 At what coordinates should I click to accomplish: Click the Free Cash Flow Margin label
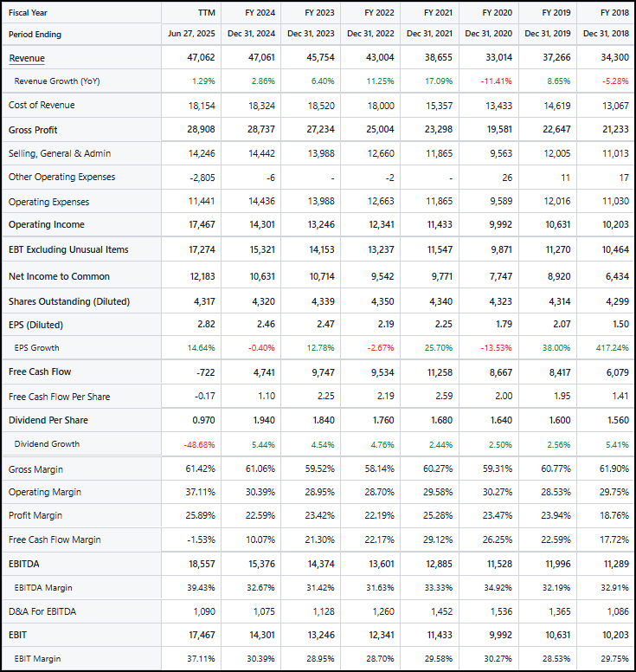click(x=55, y=540)
